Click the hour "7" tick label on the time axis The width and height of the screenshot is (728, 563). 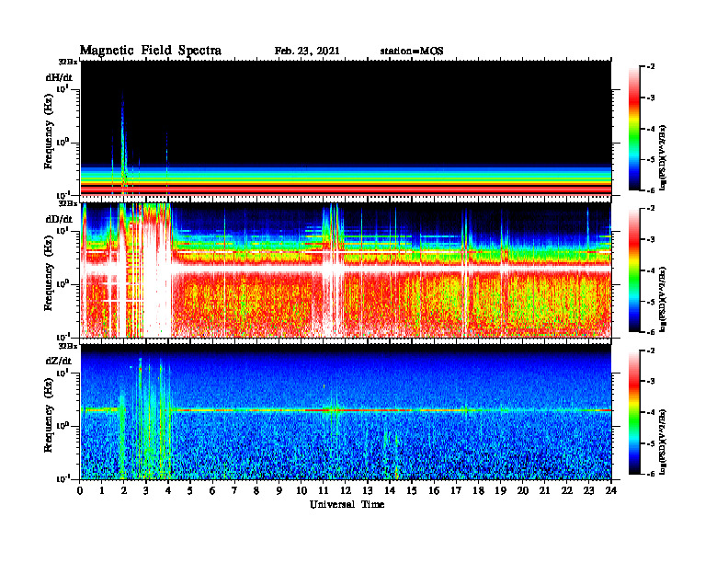tap(234, 490)
